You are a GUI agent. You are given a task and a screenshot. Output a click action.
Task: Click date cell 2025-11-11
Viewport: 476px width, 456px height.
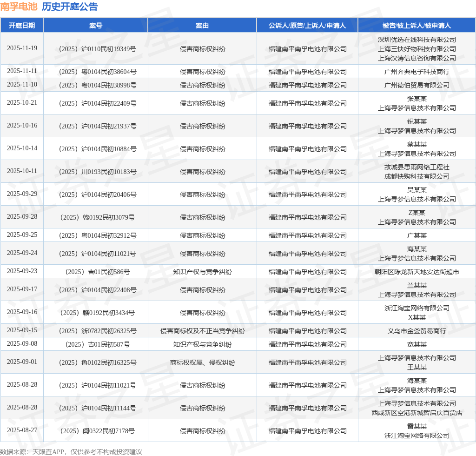[22, 71]
